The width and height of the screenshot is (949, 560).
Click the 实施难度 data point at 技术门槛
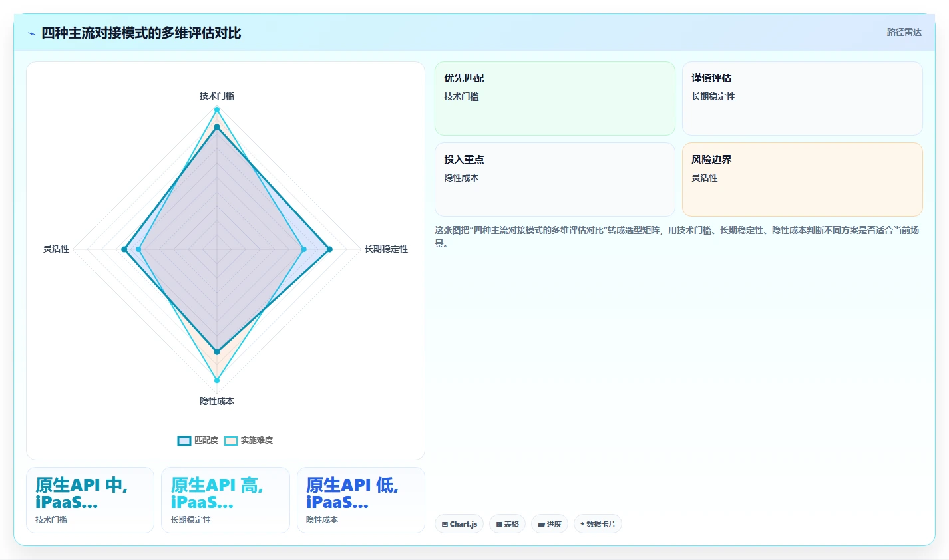click(x=217, y=110)
